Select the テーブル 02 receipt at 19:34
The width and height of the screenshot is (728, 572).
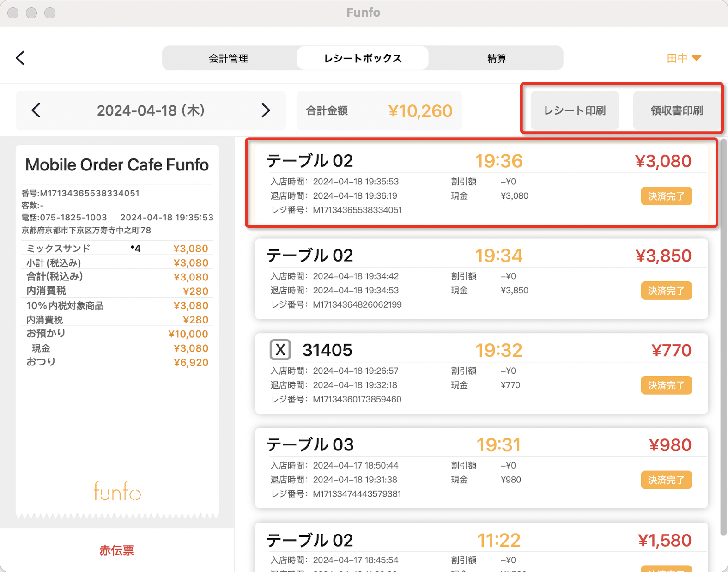(x=481, y=279)
